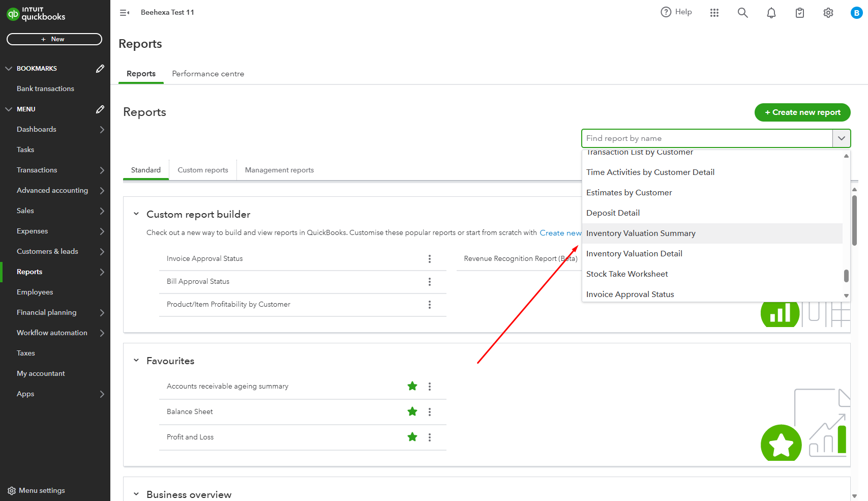
Task: Open the tasks clipboard icon
Action: (799, 12)
